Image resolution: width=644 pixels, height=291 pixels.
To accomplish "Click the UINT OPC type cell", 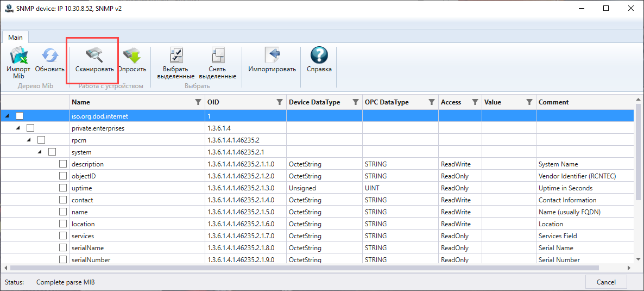I will (x=400, y=188).
